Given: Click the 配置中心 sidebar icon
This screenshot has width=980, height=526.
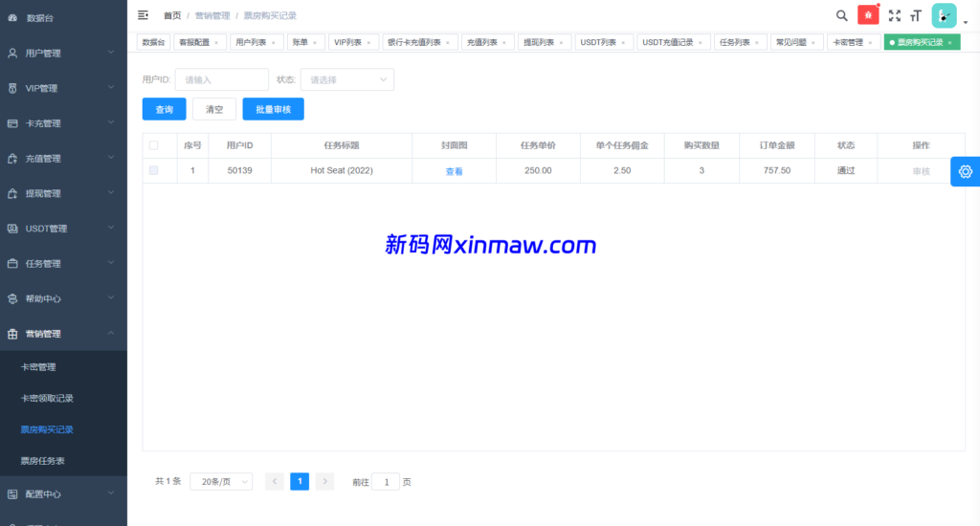Looking at the screenshot, I should pos(12,493).
